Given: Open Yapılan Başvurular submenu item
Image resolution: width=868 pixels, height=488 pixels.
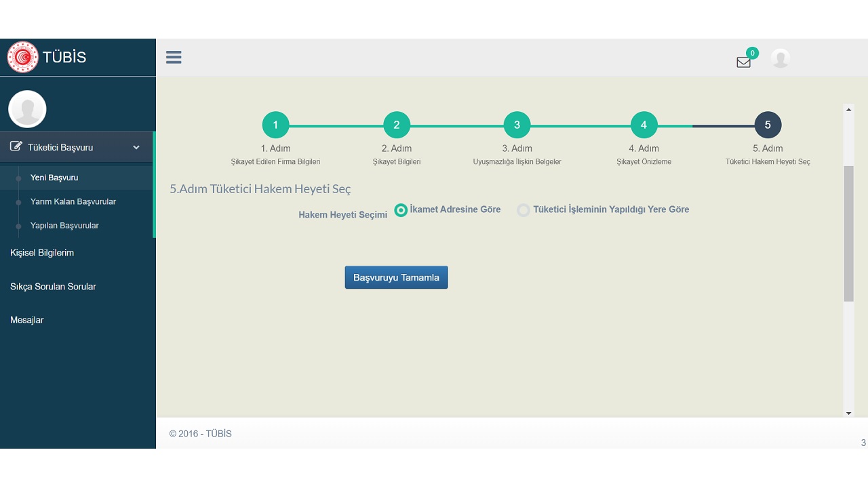Looking at the screenshot, I should [x=64, y=225].
